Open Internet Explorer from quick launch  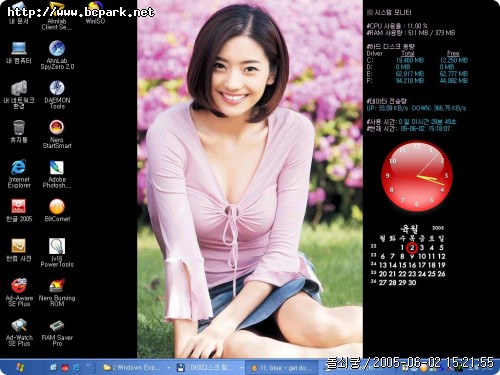(x=76, y=368)
